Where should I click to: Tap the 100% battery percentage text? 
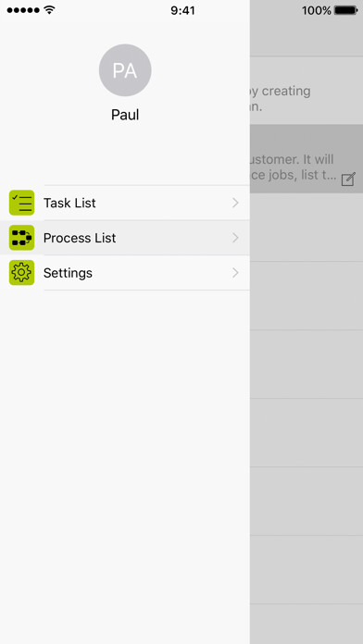point(316,10)
